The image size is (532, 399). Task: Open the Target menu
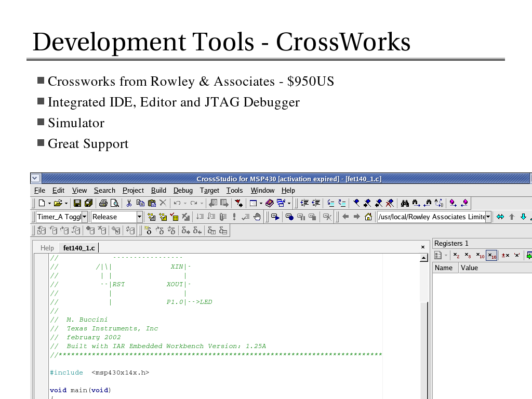click(209, 190)
